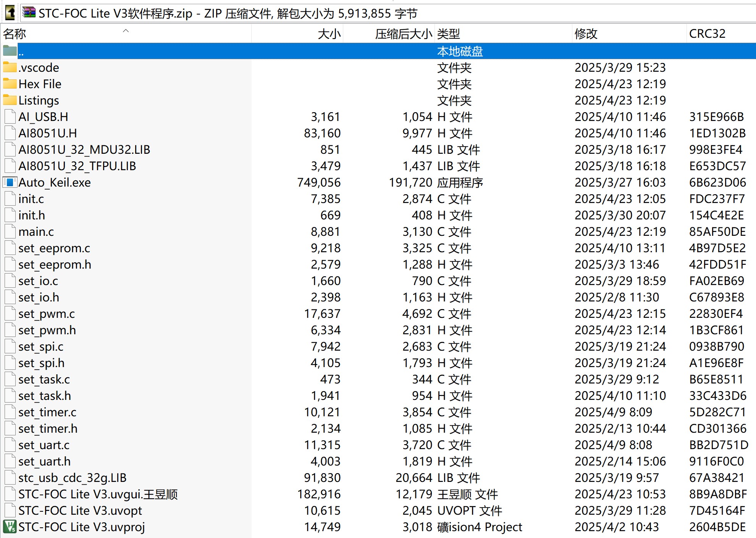Sort by the 大小 column header

297,34
